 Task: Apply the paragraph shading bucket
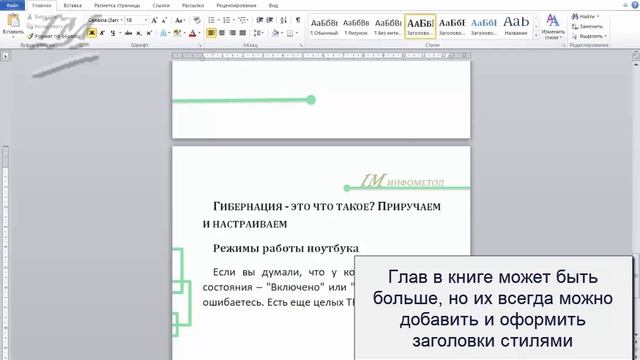276,33
